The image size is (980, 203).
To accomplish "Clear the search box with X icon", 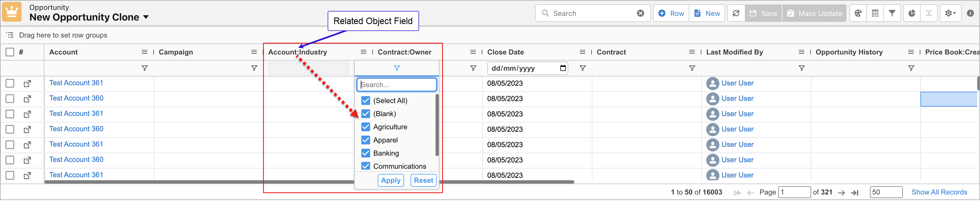I will point(641,13).
